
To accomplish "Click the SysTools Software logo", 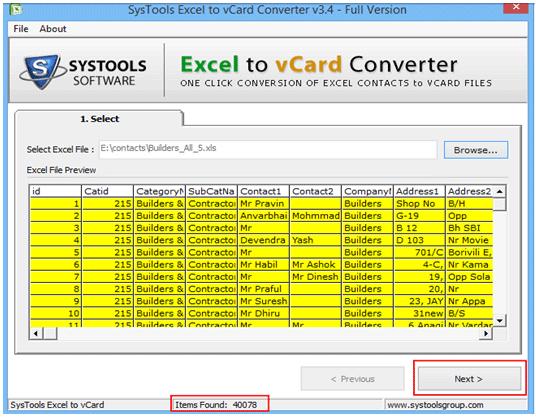I will tap(83, 72).
